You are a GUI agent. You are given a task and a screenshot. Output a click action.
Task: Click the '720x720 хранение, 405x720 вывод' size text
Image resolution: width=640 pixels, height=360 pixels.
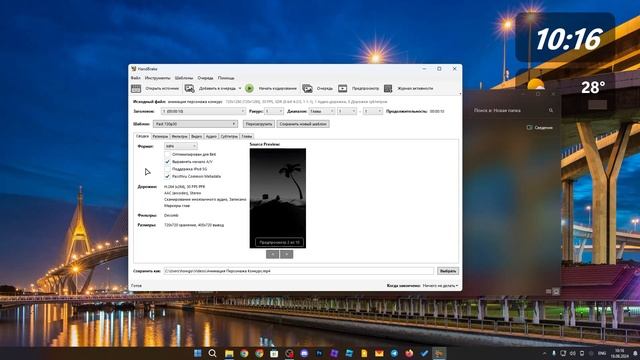coord(194,225)
